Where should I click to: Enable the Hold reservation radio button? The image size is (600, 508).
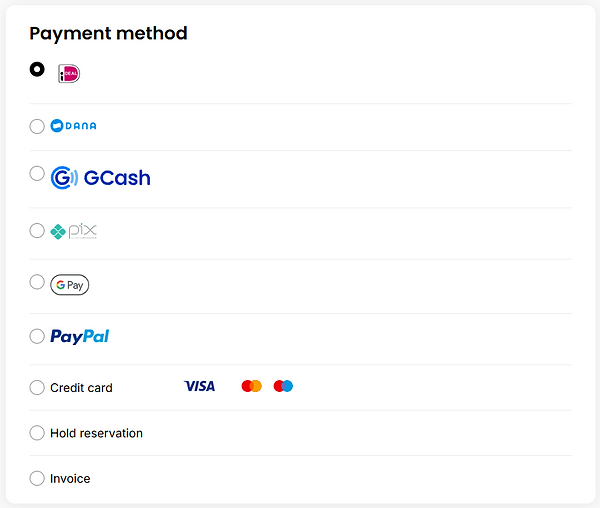coord(37,433)
